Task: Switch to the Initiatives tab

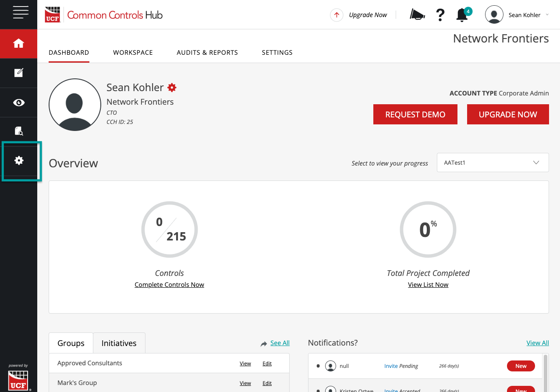Action: pyautogui.click(x=119, y=343)
